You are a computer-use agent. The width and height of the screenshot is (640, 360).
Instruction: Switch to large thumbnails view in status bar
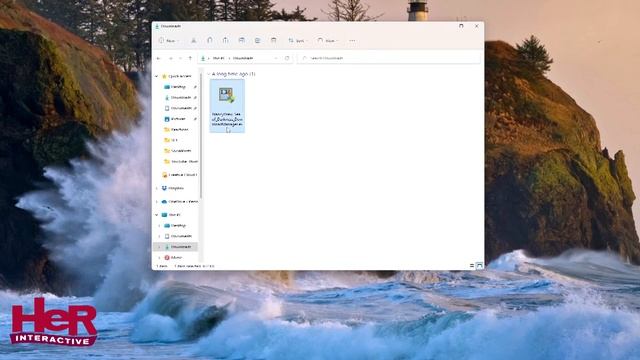(480, 266)
